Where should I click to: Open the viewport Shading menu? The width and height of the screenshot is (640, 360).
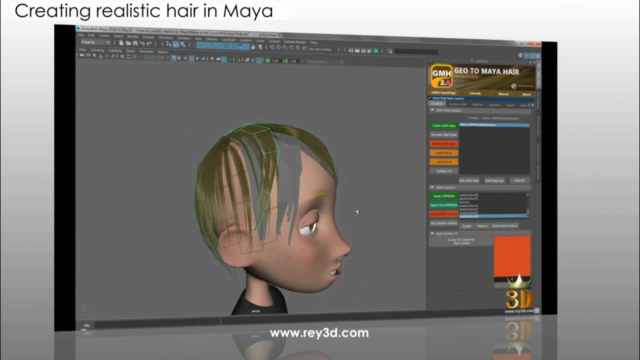click(x=97, y=50)
